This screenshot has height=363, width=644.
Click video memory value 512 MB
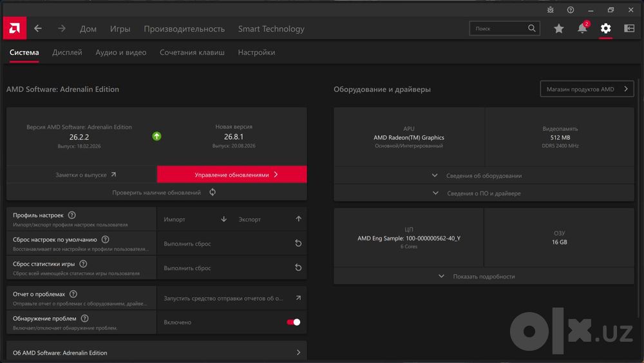tap(560, 137)
